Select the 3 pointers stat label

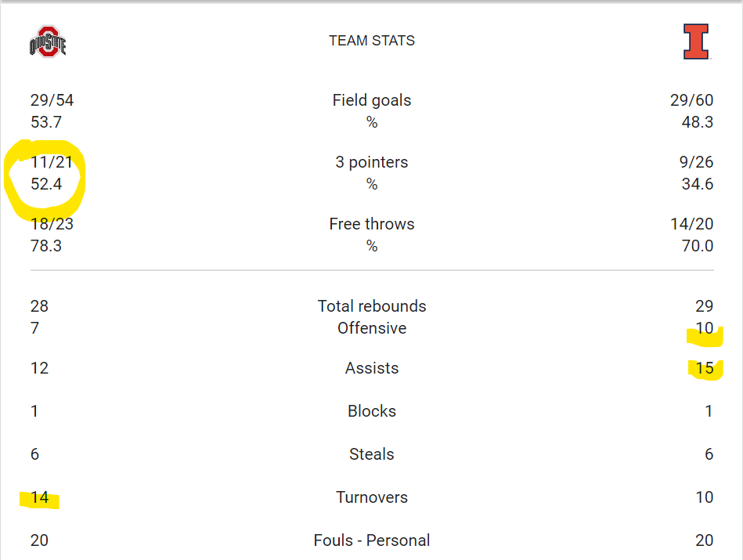372,162
